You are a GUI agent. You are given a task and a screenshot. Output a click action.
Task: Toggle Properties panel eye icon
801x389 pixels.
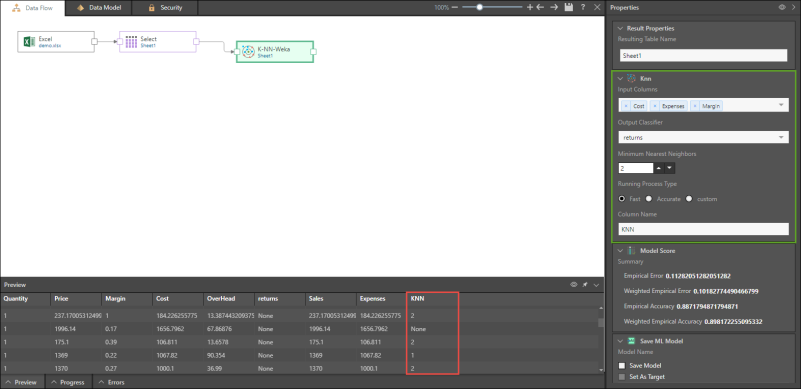click(x=782, y=8)
